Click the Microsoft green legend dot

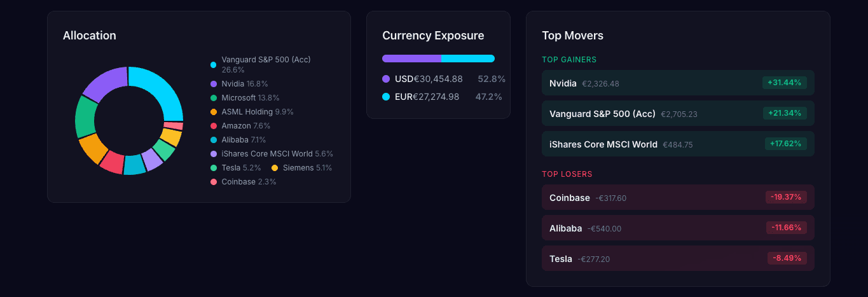214,98
